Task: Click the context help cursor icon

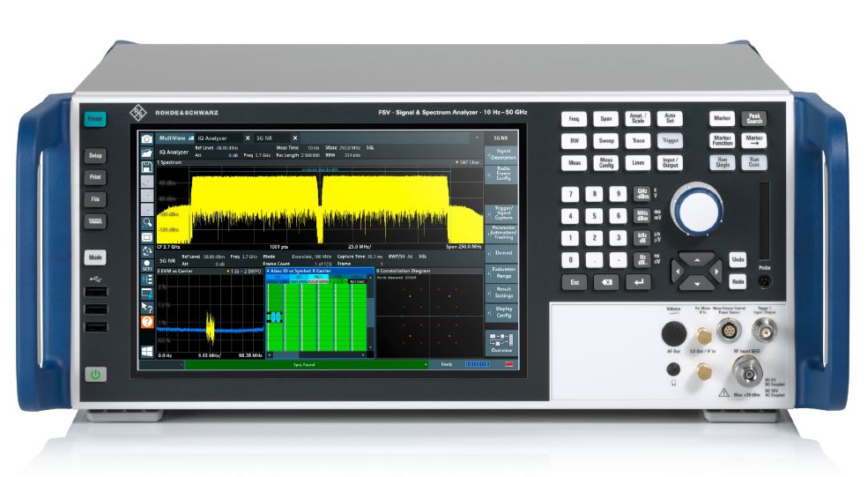Action: point(146,308)
